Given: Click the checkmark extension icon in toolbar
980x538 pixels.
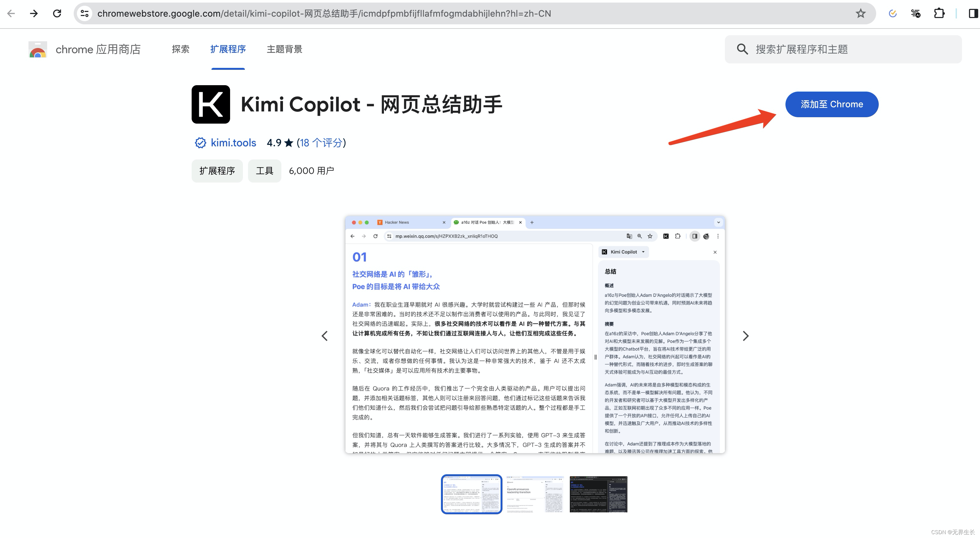Looking at the screenshot, I should (893, 14).
